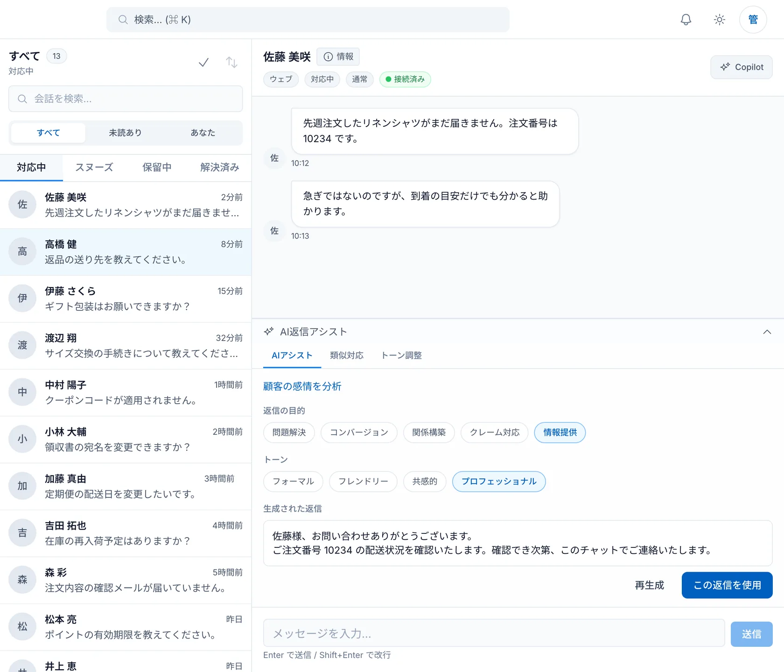Image resolution: width=784 pixels, height=672 pixels.
Task: Click 吉田 拓也's avatar in the list
Action: coord(22,533)
